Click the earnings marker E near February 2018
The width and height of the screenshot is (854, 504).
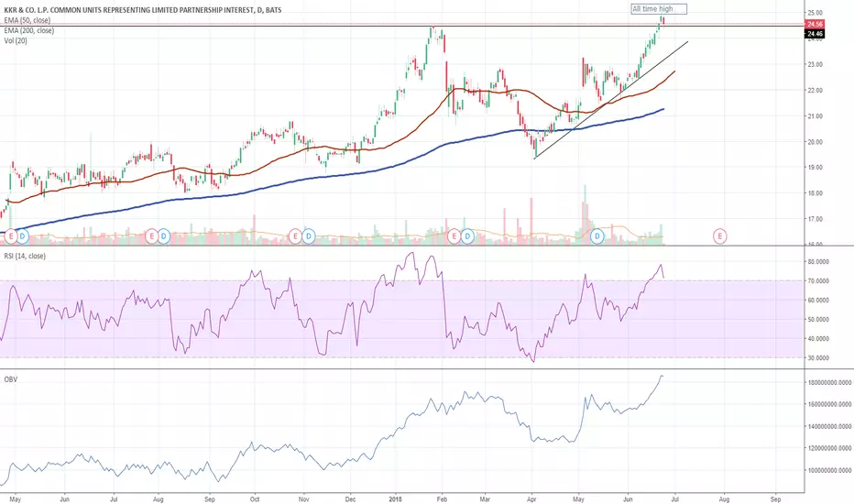point(454,236)
